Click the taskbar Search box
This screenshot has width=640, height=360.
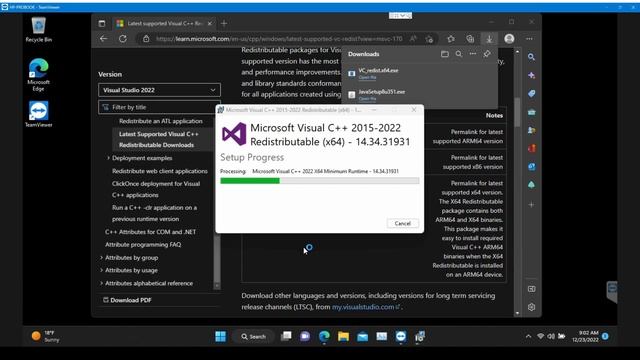pyautogui.click(x=253, y=336)
